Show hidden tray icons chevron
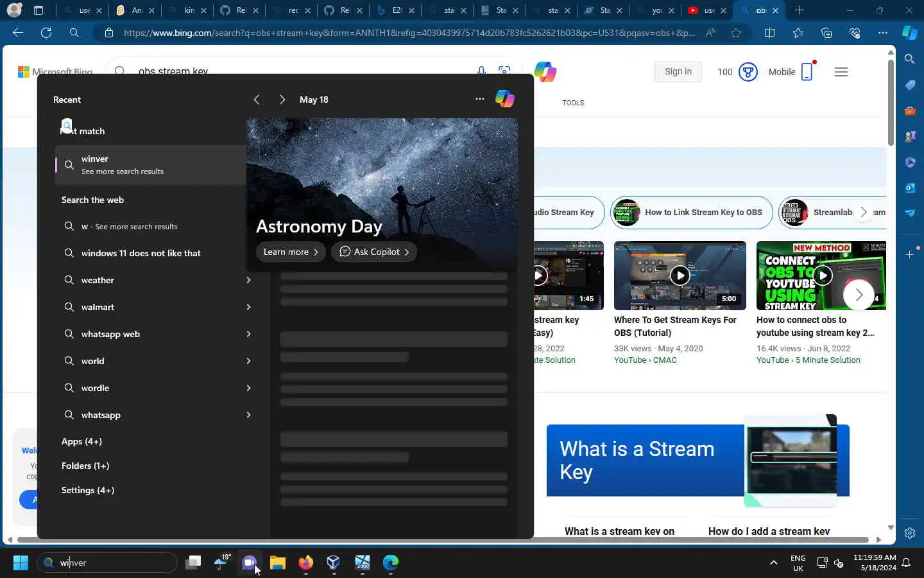Viewport: 924px width, 578px height. pos(774,563)
